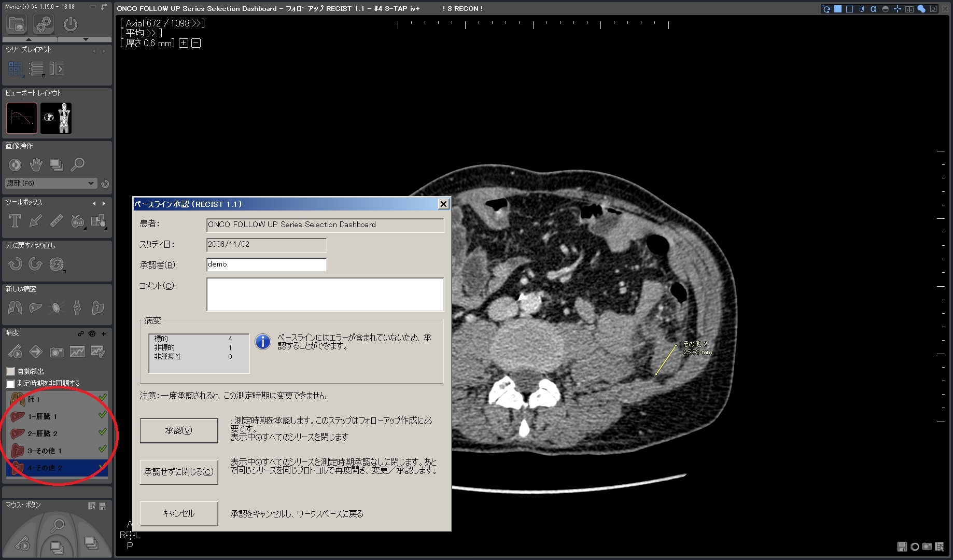The height and width of the screenshot is (560, 953).
Task: Expand slice thickness with the plus box
Action: 183,43
